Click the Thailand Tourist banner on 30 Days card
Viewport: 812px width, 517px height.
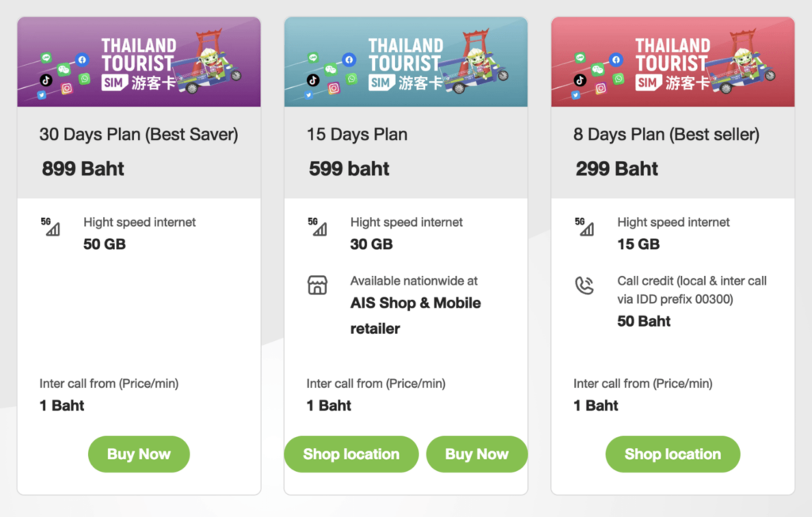pos(139,61)
